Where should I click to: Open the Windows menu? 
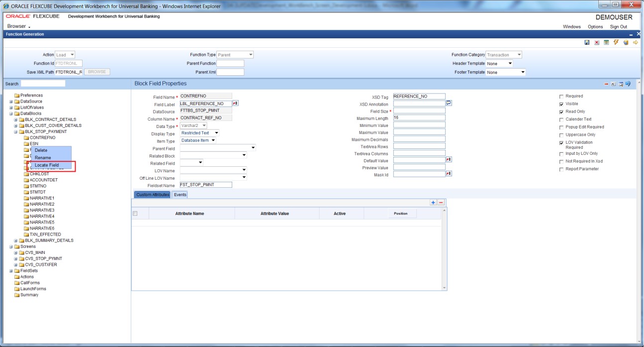click(x=572, y=27)
